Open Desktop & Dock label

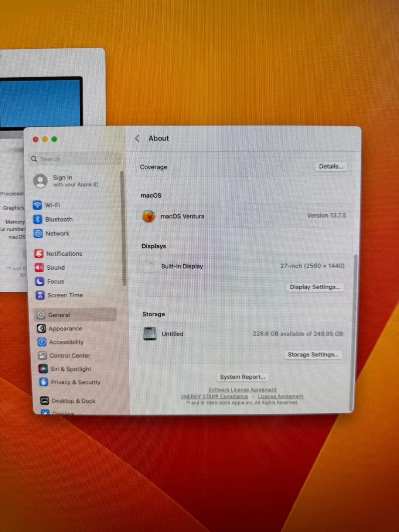coord(74,401)
